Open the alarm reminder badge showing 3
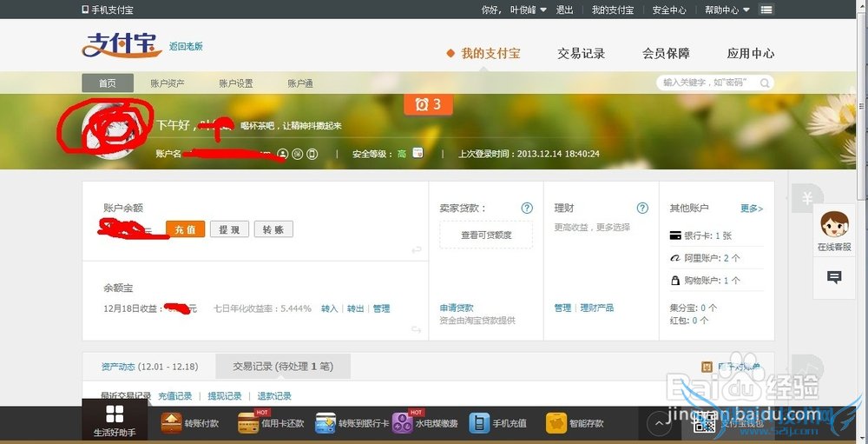Screen dimensions: 868x444 point(429,104)
